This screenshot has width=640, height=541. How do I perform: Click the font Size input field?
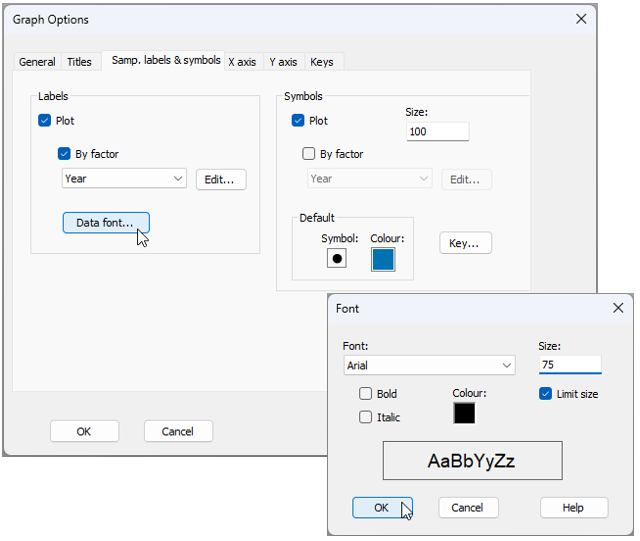(x=569, y=366)
